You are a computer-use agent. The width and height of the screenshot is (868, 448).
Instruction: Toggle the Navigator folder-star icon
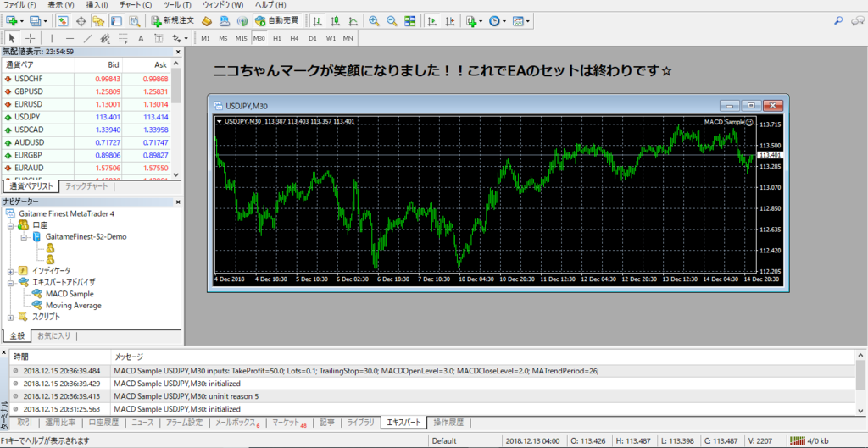click(98, 21)
